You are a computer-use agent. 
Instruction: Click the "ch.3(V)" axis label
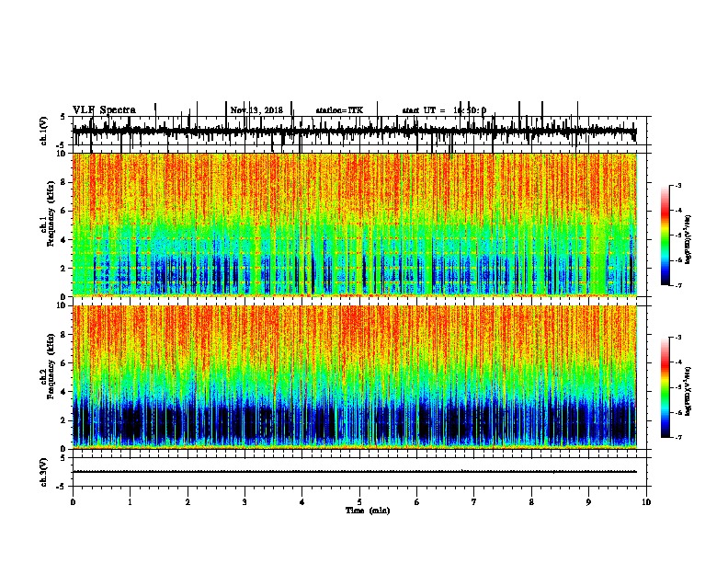pyautogui.click(x=44, y=472)
